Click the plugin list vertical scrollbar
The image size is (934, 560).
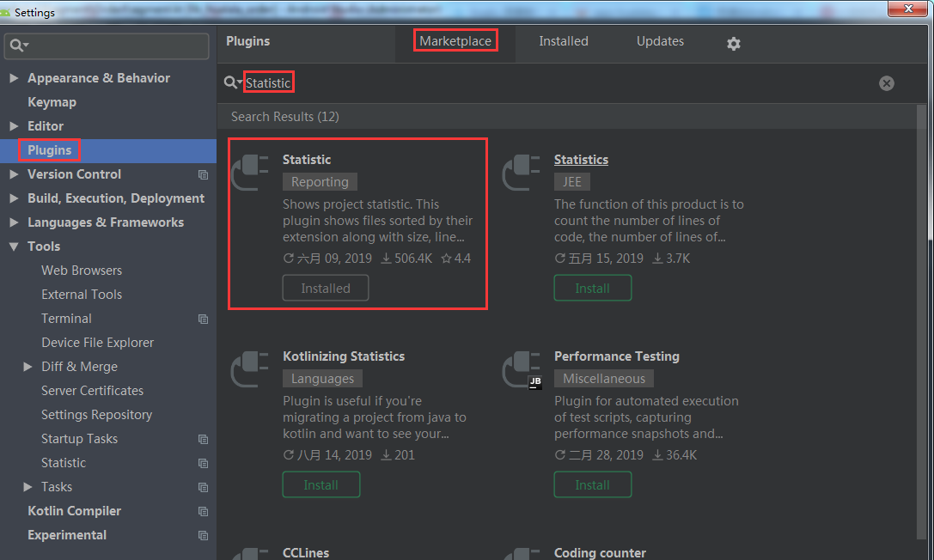point(921,321)
